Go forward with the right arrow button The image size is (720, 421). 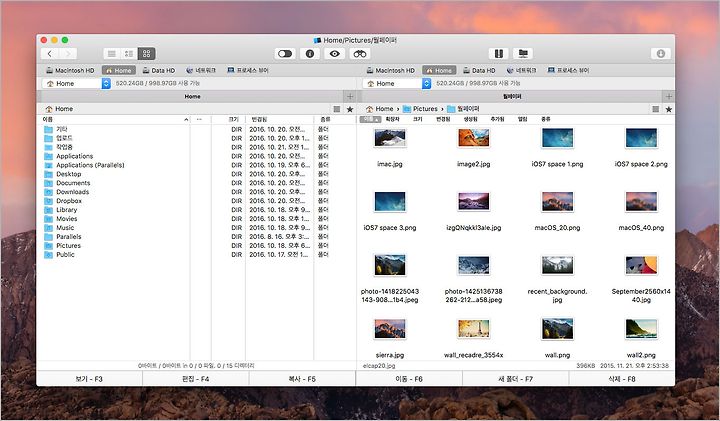click(68, 54)
